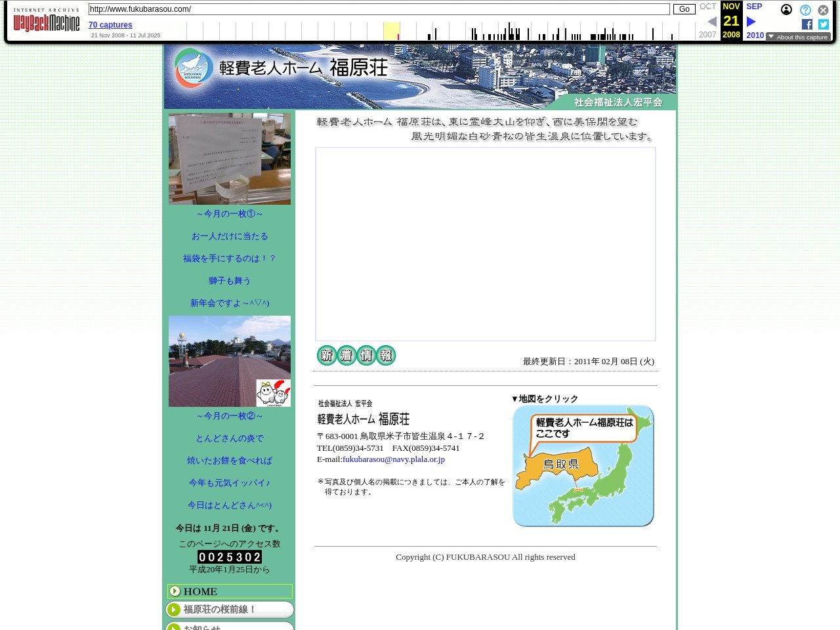The width and height of the screenshot is (840, 630).
Task: Close the Wayback toolbar
Action: click(823, 10)
